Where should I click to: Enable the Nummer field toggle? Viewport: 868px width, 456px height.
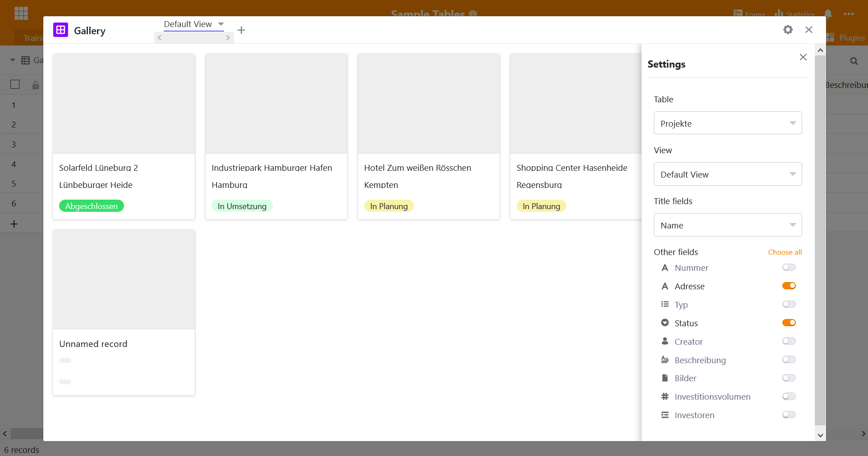[x=789, y=268]
